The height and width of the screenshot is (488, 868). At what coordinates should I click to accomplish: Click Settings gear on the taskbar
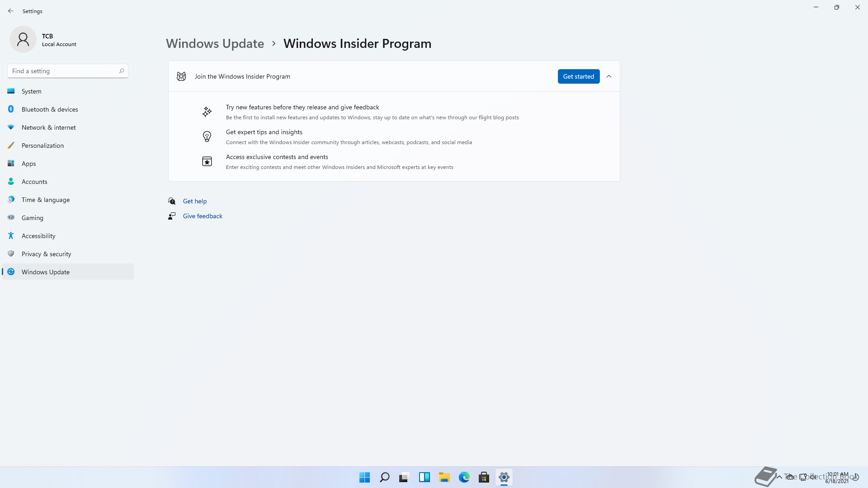click(x=504, y=477)
